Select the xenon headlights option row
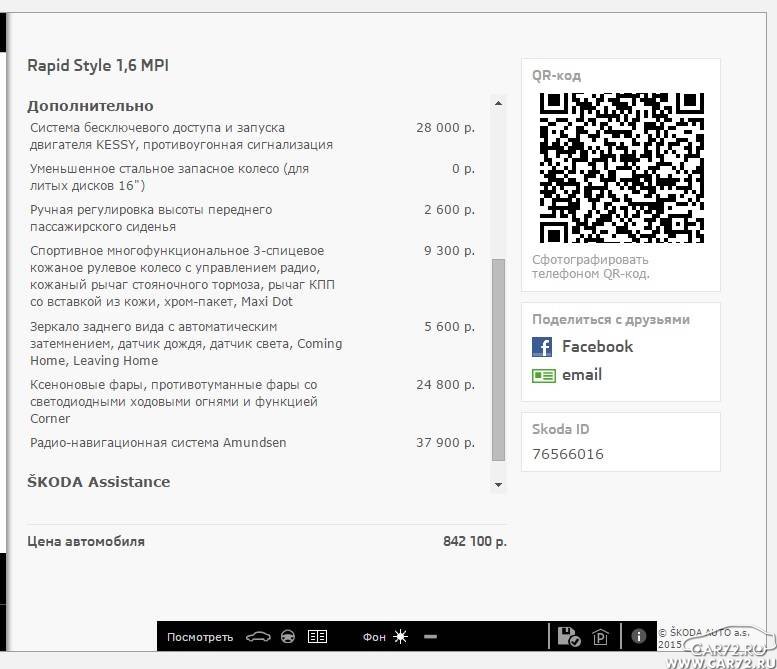This screenshot has width=777, height=669. (252, 401)
